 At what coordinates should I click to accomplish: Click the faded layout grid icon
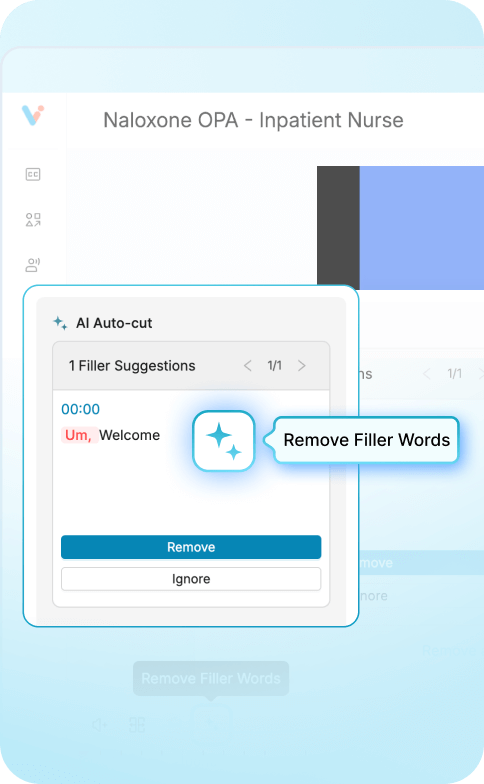[x=137, y=724]
